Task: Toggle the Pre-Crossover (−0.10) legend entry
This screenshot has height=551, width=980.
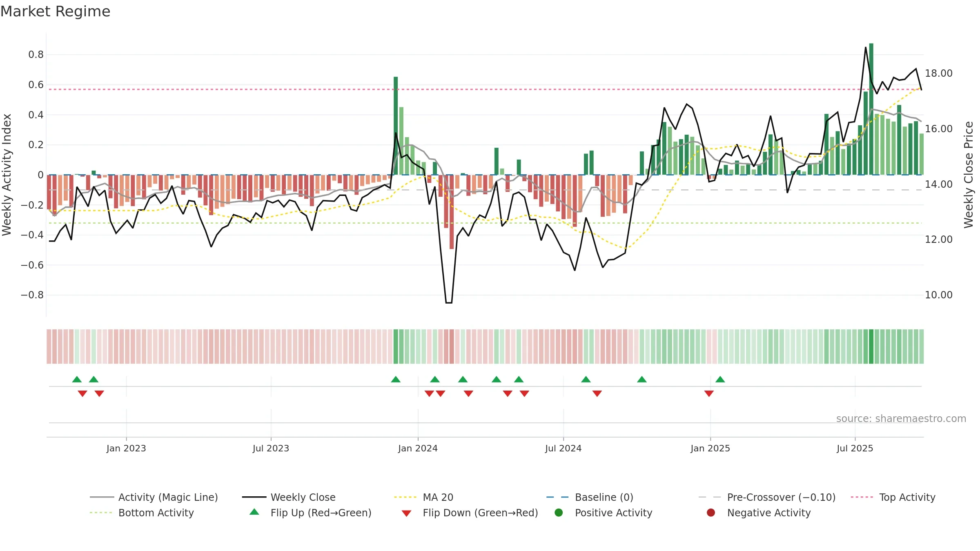Action: [x=767, y=497]
